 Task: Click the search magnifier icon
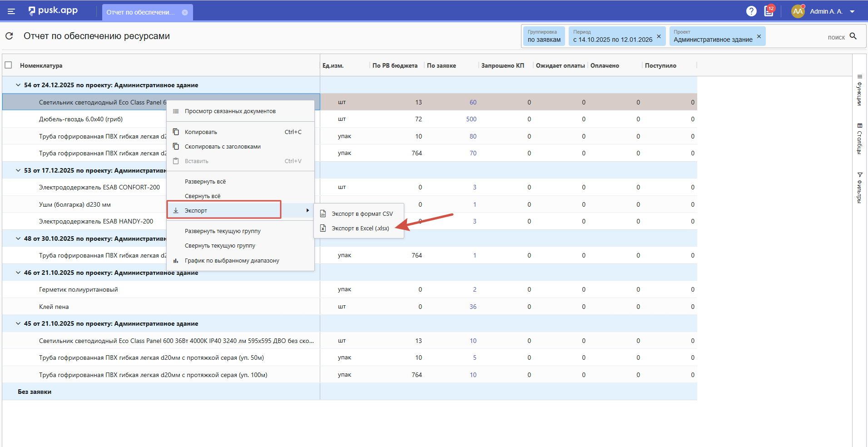pyautogui.click(x=853, y=36)
